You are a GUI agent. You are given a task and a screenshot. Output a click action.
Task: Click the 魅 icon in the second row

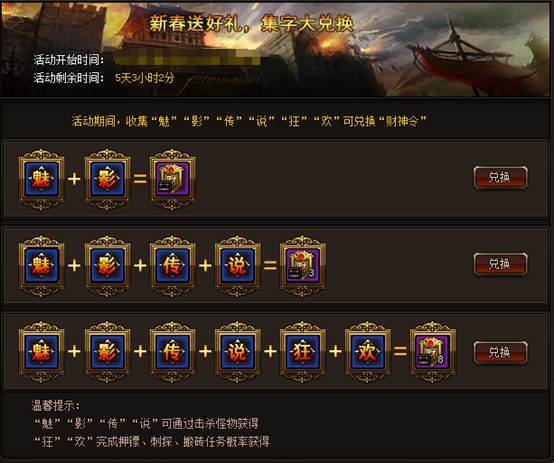41,265
